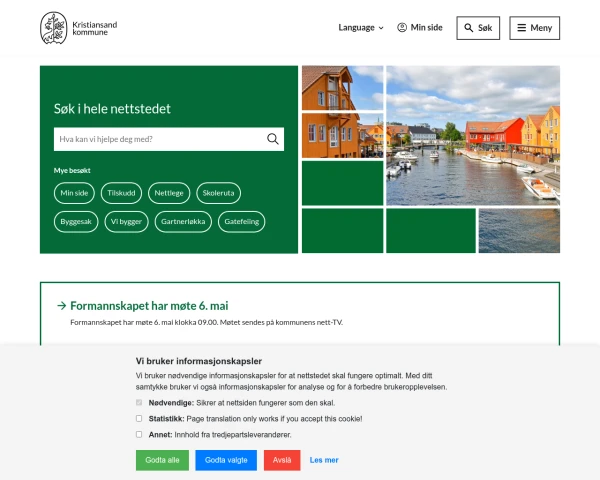Image resolution: width=600 pixels, height=480 pixels.
Task: Click the blue Godta valgte button
Action: point(226,460)
